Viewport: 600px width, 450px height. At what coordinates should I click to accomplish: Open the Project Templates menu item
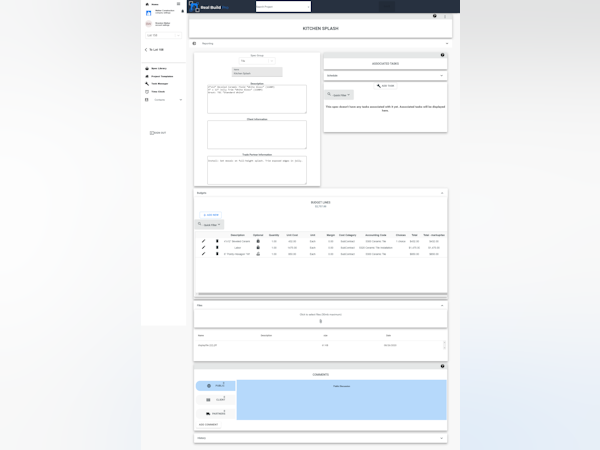coord(162,76)
